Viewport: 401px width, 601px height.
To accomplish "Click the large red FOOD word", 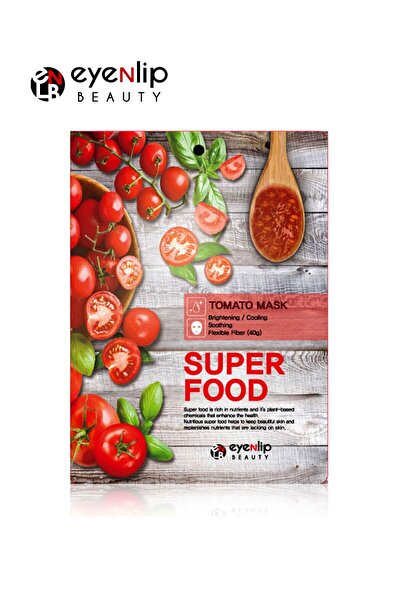I will pyautogui.click(x=225, y=391).
